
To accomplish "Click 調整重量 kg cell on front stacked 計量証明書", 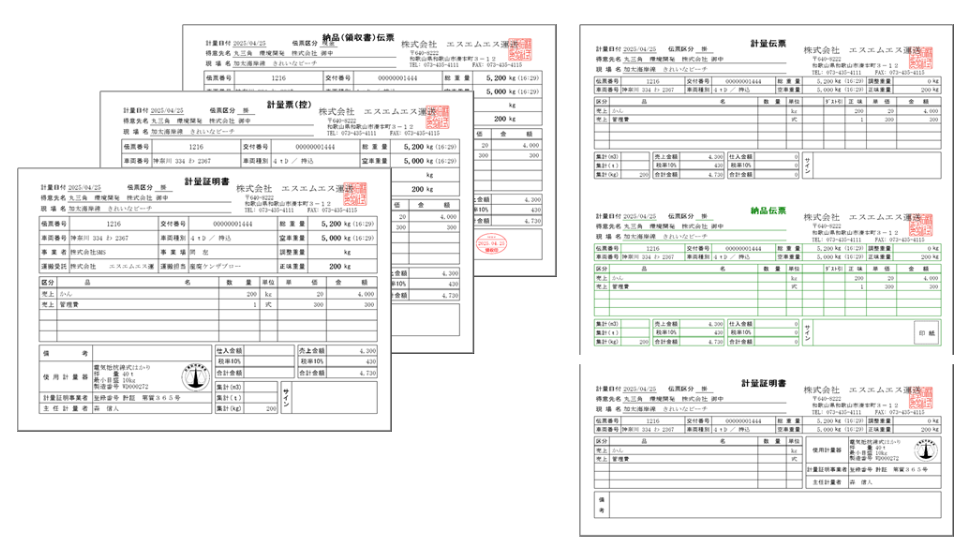I will pos(343,252).
